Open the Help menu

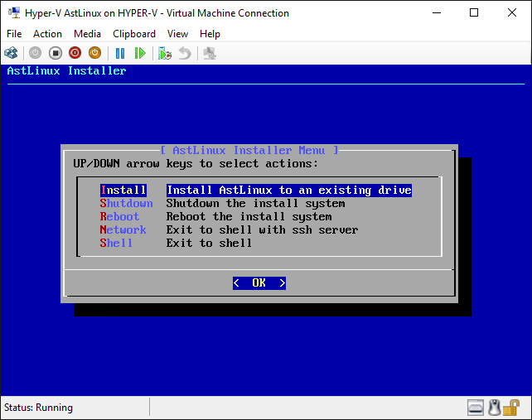pos(210,34)
